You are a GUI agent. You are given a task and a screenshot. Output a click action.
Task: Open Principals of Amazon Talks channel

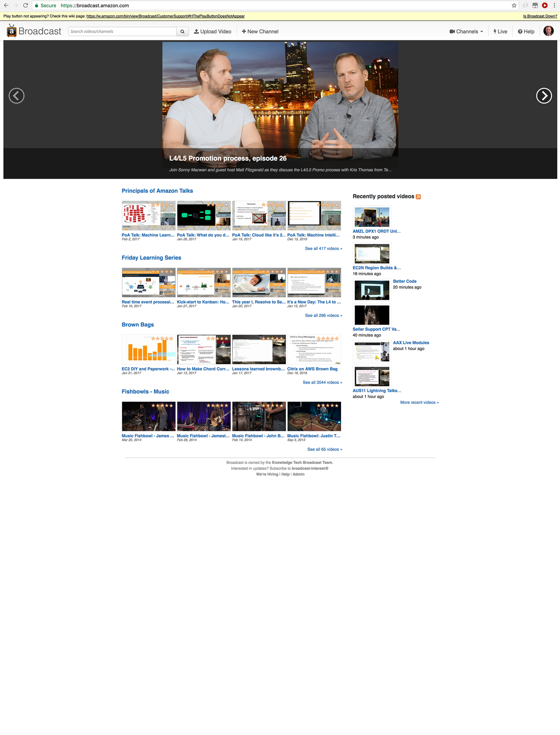coord(157,191)
